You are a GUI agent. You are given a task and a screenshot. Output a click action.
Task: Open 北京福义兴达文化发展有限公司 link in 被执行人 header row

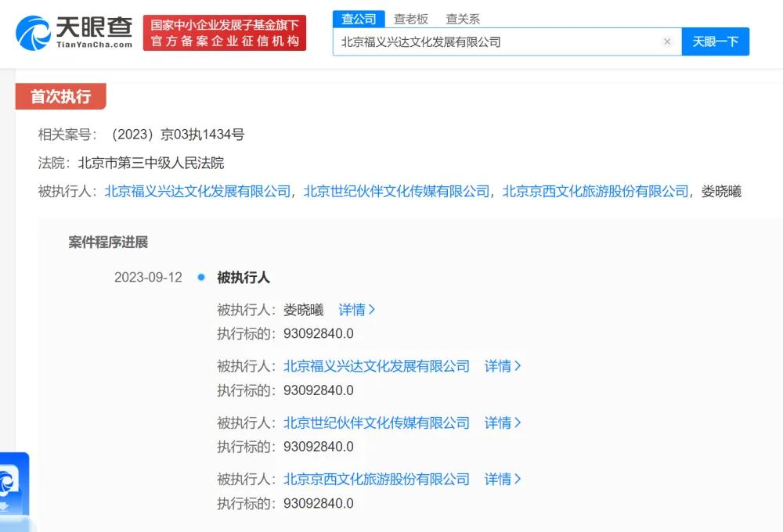(x=197, y=191)
